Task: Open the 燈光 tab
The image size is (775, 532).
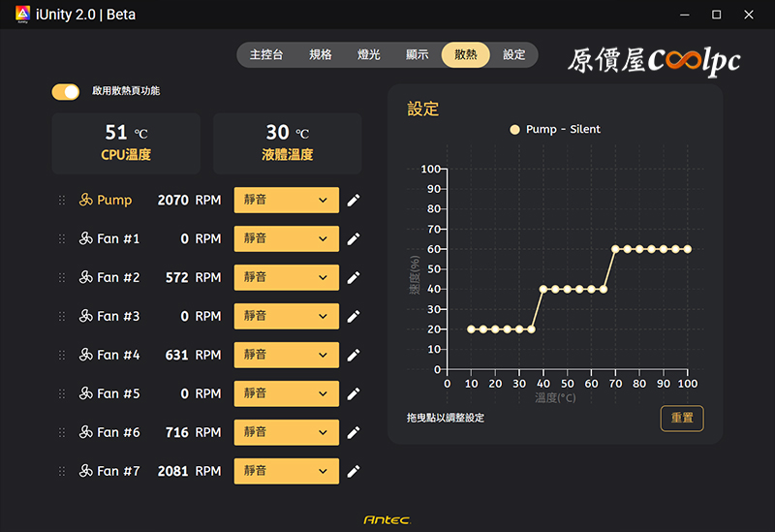Action: tap(368, 55)
